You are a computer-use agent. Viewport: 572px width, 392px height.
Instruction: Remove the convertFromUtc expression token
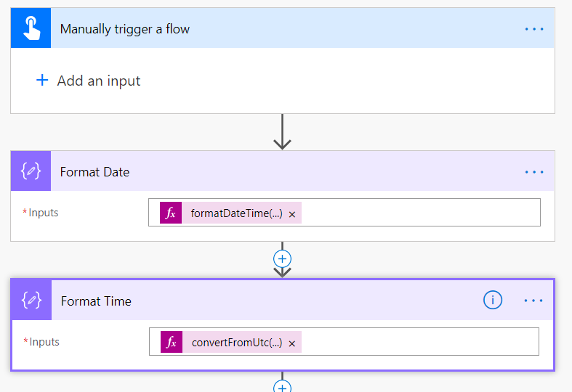291,343
